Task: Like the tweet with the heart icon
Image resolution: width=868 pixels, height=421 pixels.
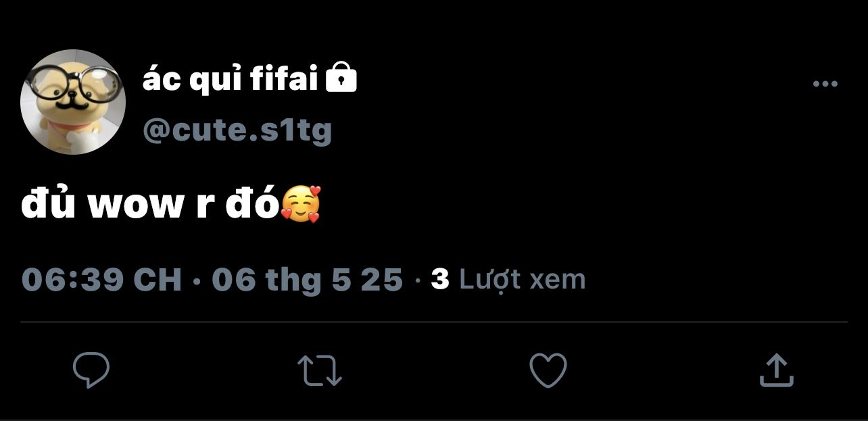Action: click(548, 370)
